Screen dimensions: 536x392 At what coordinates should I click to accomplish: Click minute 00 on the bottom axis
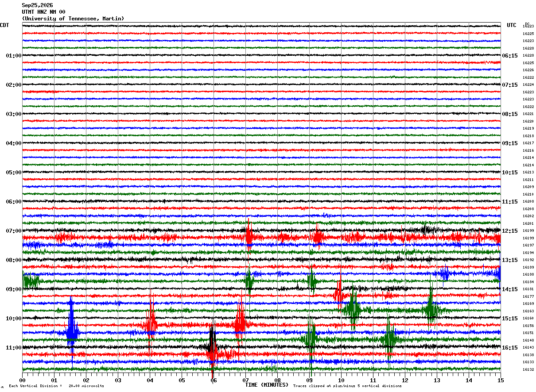point(22,380)
